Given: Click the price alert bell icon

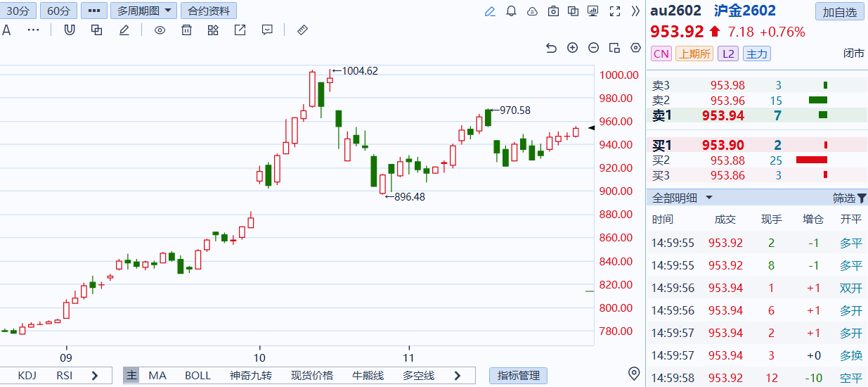Looking at the screenshot, I should click(x=511, y=11).
